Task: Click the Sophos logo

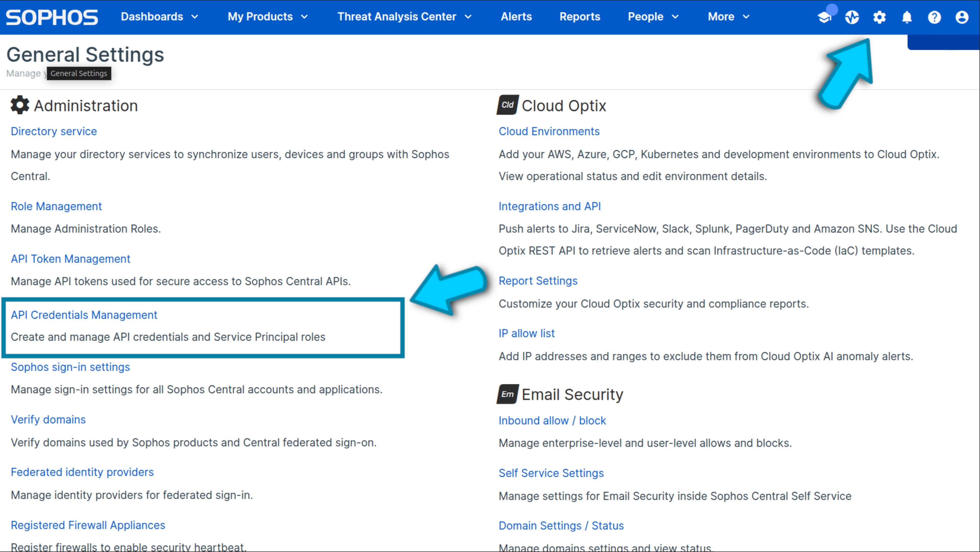Action: click(x=52, y=17)
